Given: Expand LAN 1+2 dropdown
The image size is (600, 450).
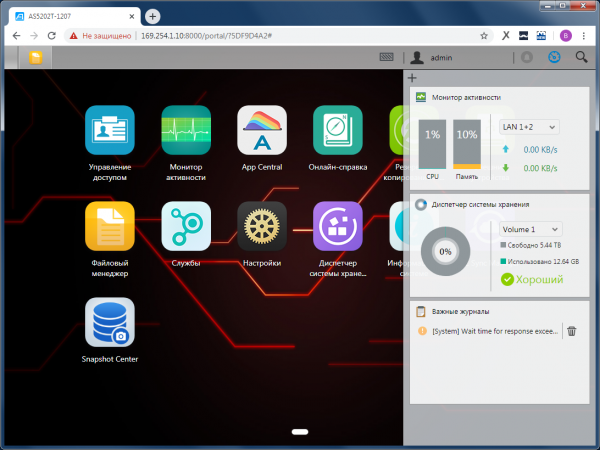Looking at the screenshot, I should click(x=528, y=127).
